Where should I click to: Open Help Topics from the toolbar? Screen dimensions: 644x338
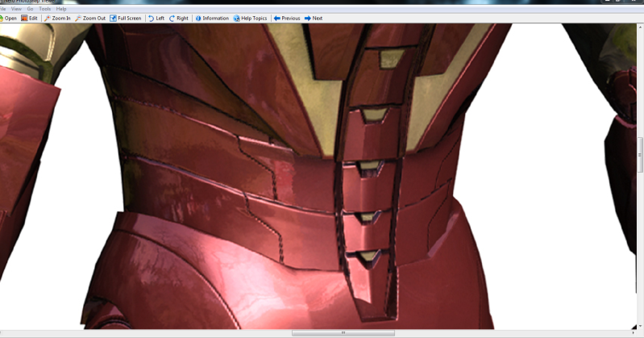point(250,18)
